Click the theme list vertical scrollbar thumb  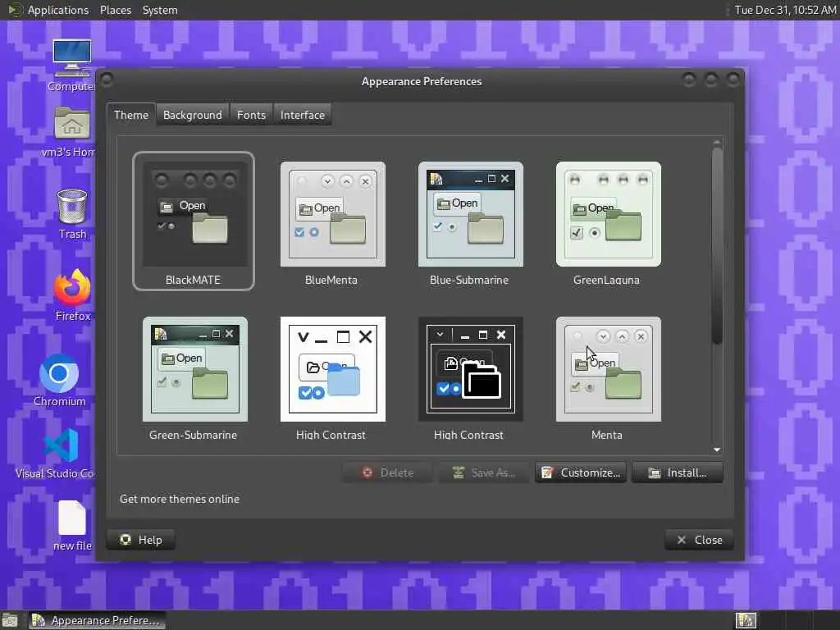pos(717,246)
